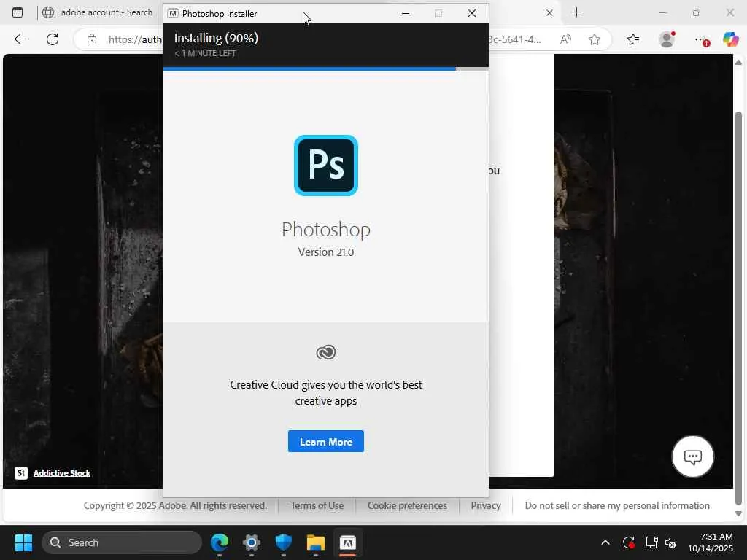Click Adobe installer taskbar icon

click(x=348, y=542)
